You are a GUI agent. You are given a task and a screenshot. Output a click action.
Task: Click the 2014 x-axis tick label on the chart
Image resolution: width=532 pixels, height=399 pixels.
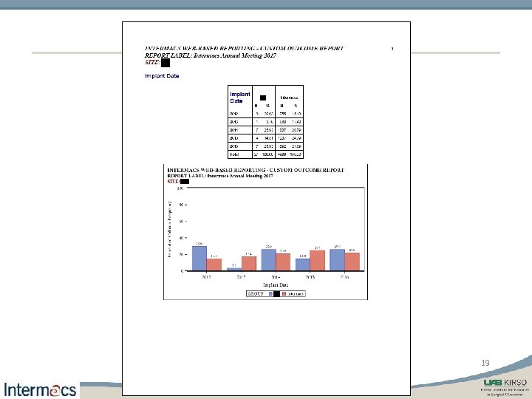276,277
